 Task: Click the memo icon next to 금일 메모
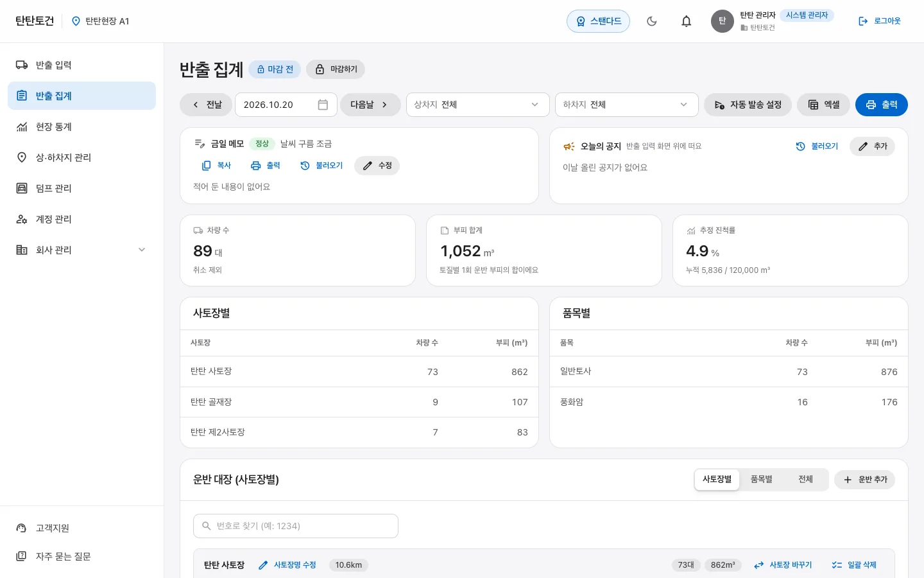pos(200,144)
